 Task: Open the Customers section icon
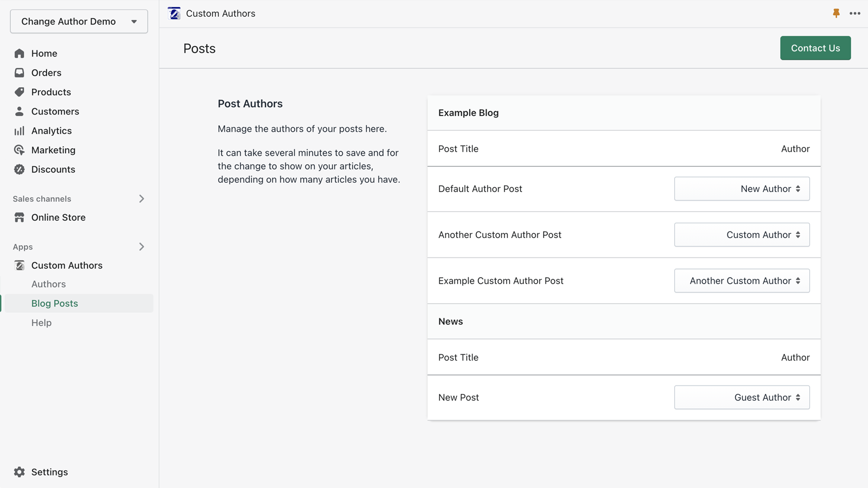click(20, 111)
